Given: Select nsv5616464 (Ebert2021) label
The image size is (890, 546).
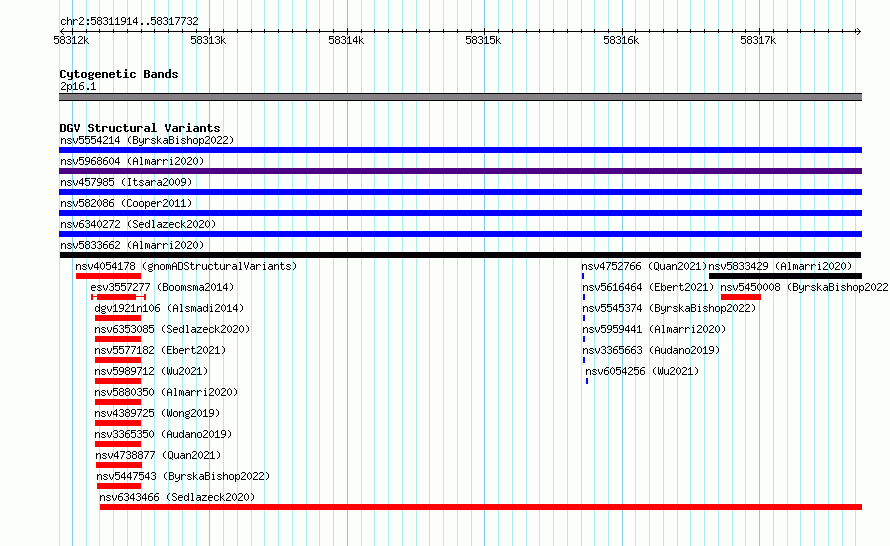Looking at the screenshot, I should 648,287.
